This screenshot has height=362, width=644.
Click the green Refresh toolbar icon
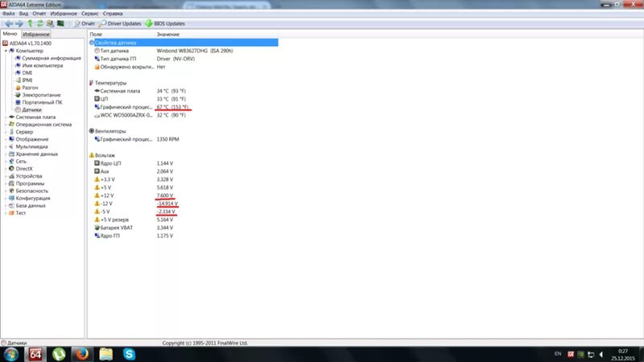pos(39,23)
